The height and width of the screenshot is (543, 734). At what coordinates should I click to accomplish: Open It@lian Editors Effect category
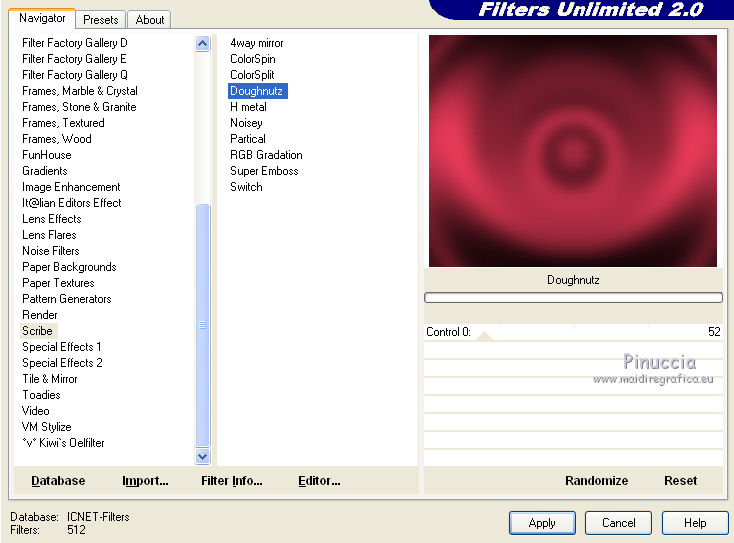tap(72, 203)
